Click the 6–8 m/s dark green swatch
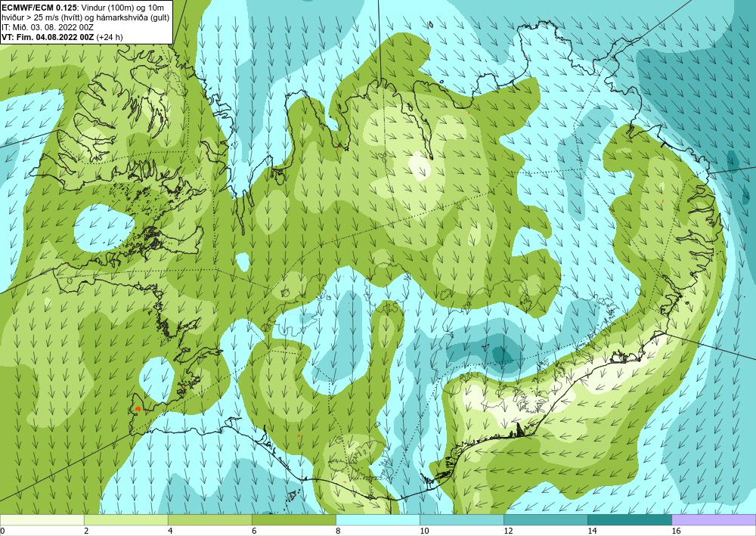This screenshot has width=756, height=536. coord(294,520)
